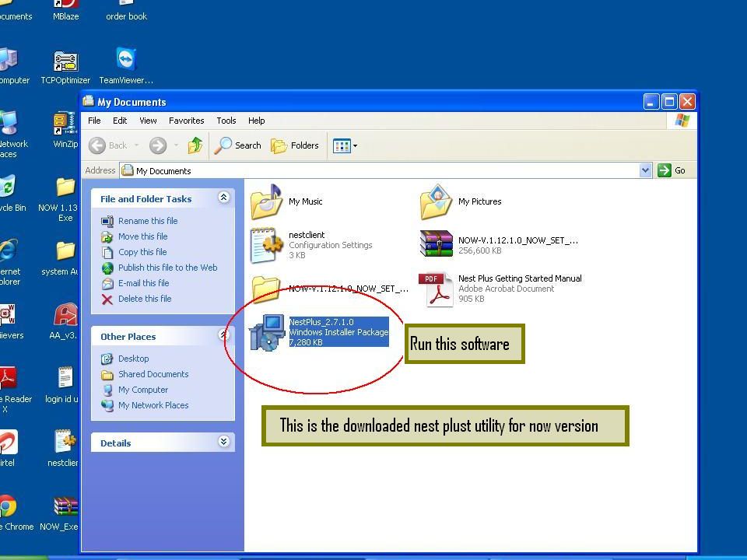
Task: Open the Back history dropdown arrow
Action: point(136,145)
